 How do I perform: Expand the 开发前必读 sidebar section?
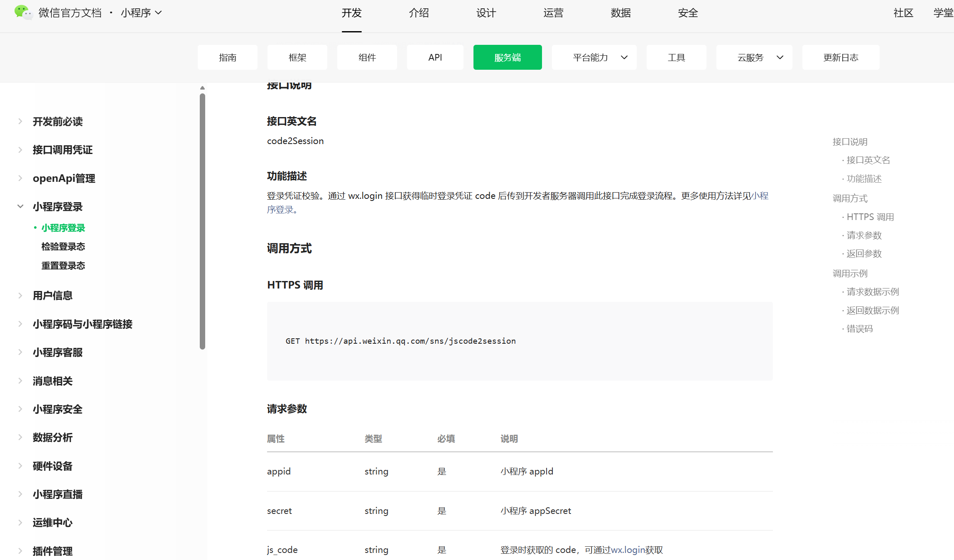(20, 121)
